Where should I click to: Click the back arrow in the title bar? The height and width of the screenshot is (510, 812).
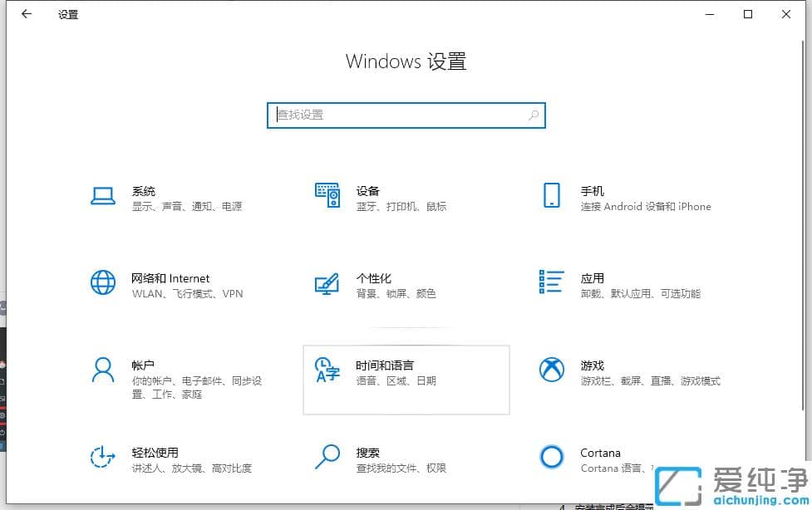pyautogui.click(x=26, y=14)
